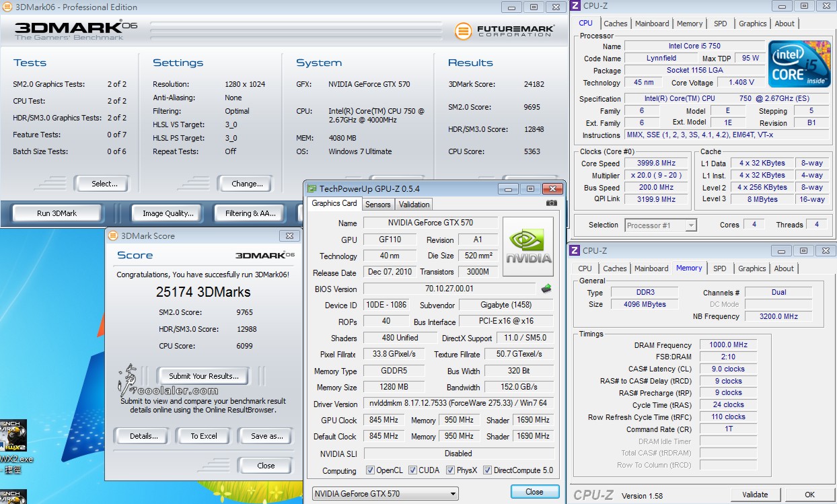837x504 pixels.
Task: Switch to Sensors tab in GPU-Z
Action: [x=377, y=205]
